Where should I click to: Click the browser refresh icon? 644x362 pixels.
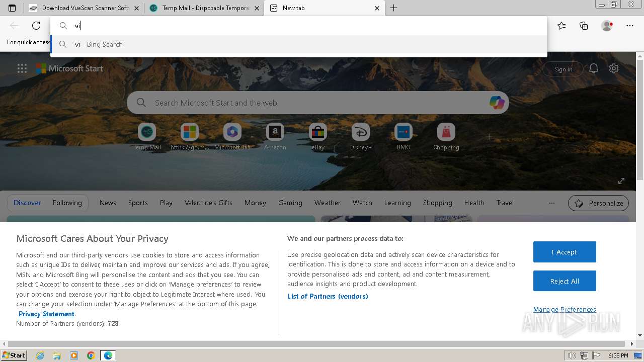pos(36,26)
